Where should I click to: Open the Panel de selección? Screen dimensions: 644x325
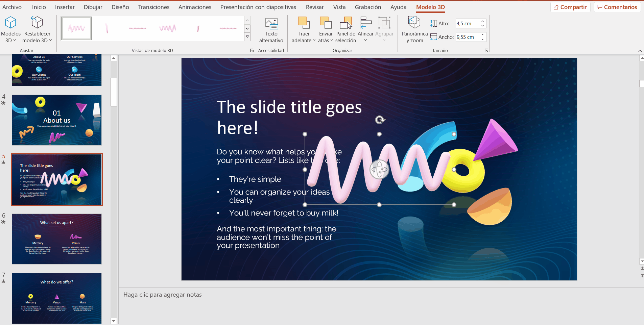[345, 30]
